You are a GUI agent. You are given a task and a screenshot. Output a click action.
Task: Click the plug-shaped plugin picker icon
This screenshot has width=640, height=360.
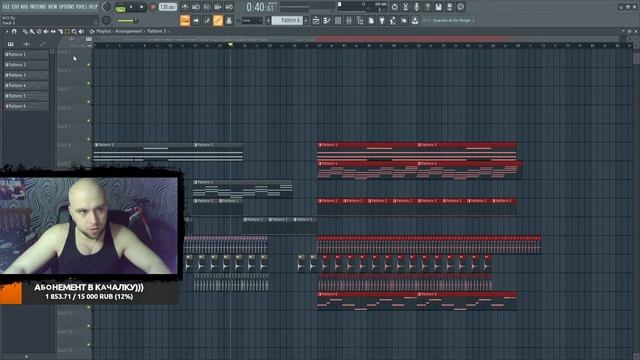coord(382,20)
